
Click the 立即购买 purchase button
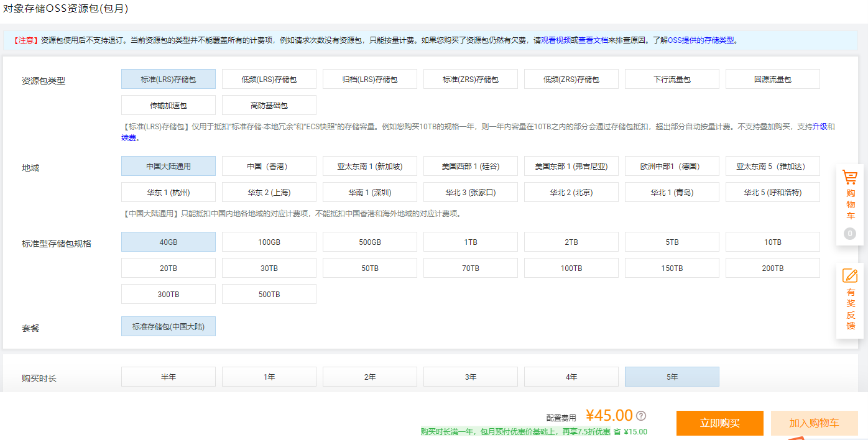[719, 423]
